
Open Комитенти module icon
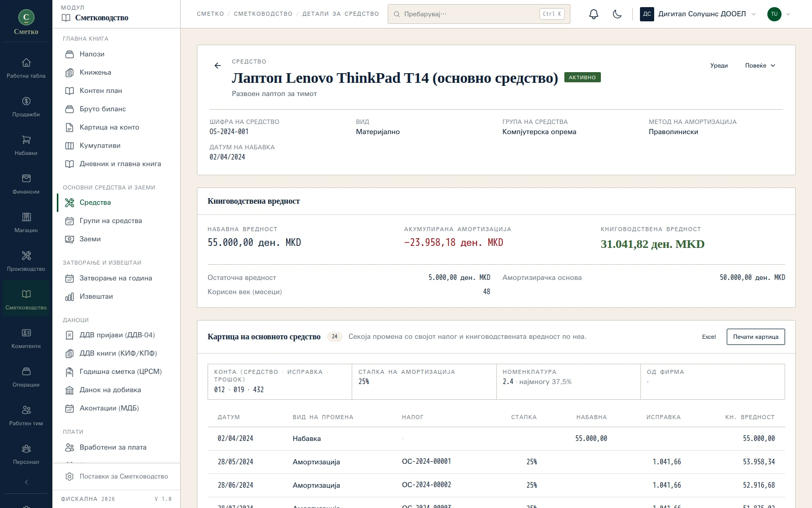[x=26, y=338]
